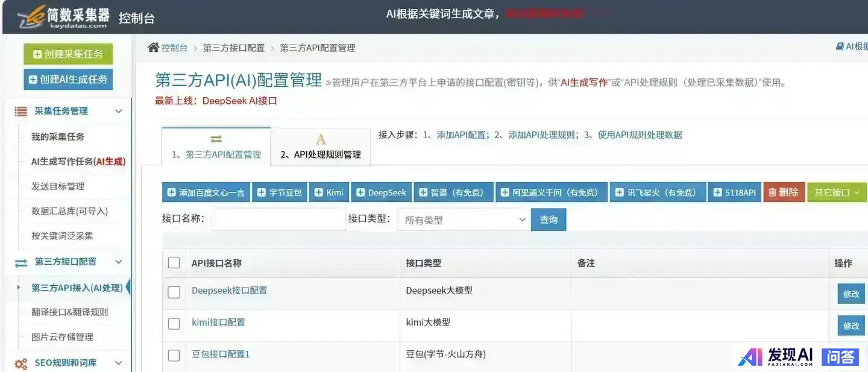
Task: Click plus icon on 讯飞星火 button
Action: 620,192
